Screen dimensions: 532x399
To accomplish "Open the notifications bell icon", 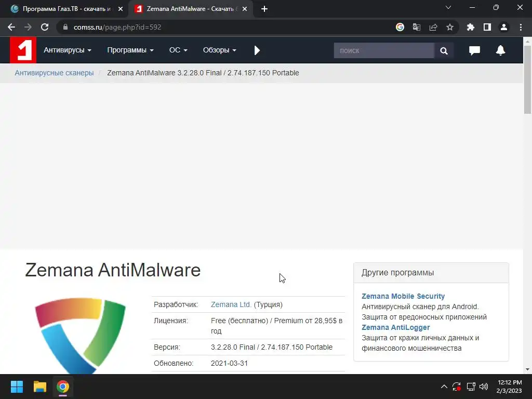I will (500, 50).
